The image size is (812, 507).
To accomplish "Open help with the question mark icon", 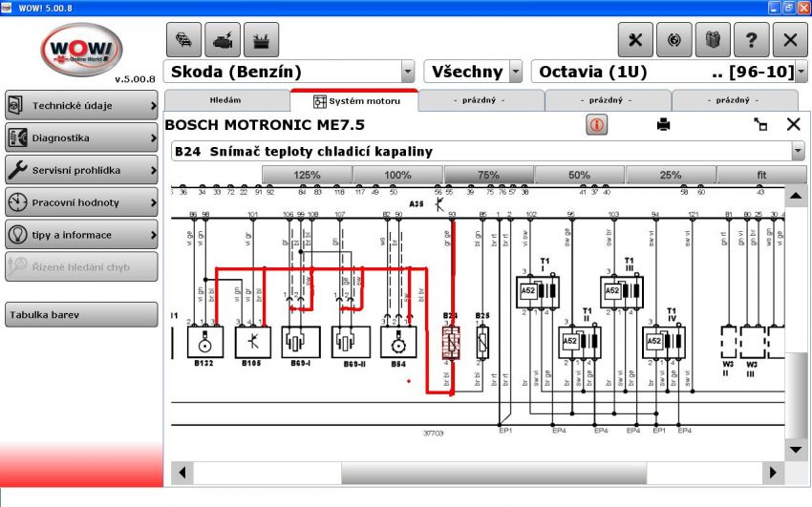I will point(751,39).
